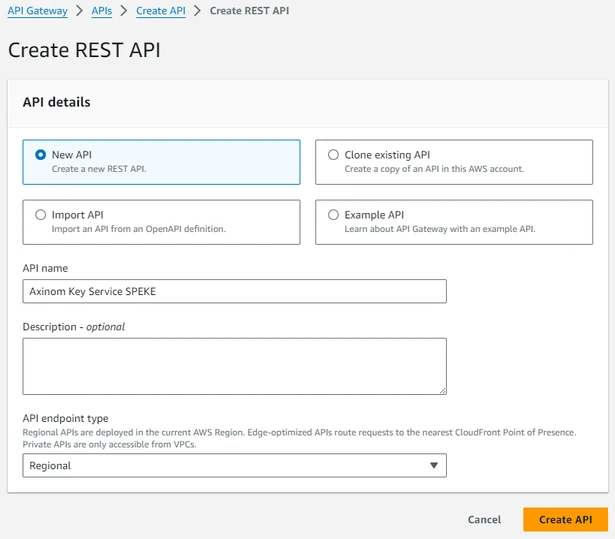Choose the Clone existing API option
Image resolution: width=615 pixels, height=539 pixels.
[x=334, y=155]
